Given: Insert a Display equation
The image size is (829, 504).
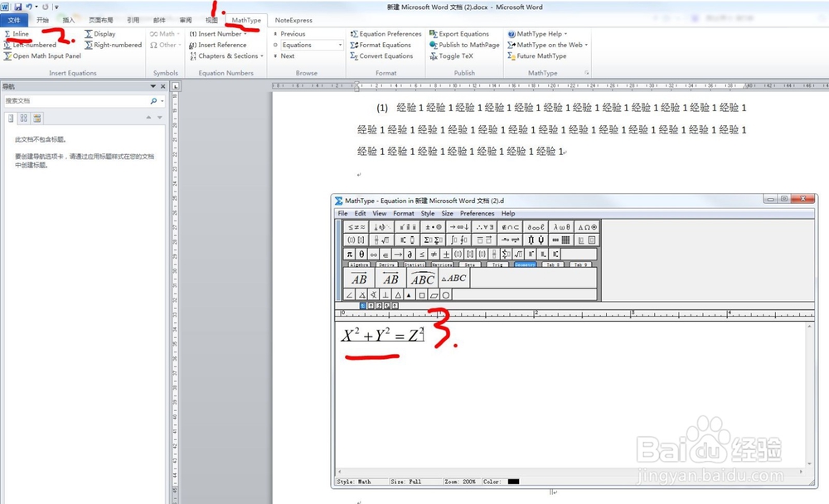Looking at the screenshot, I should tap(100, 34).
